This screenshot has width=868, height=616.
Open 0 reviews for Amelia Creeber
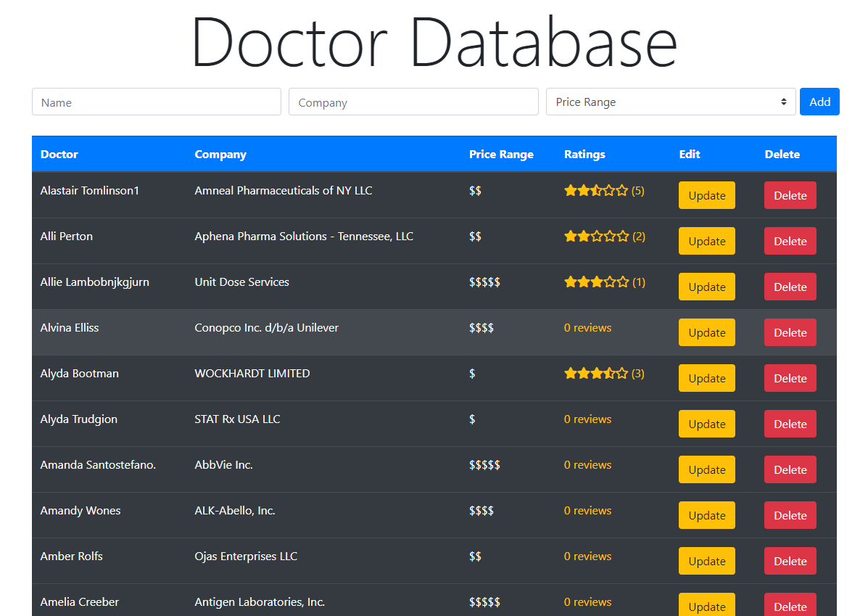point(587,602)
